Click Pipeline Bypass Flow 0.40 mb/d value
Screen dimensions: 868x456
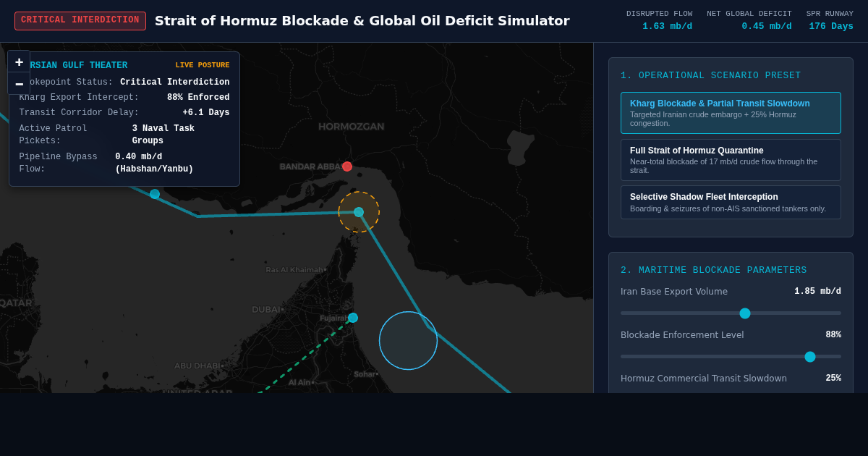[154, 163]
